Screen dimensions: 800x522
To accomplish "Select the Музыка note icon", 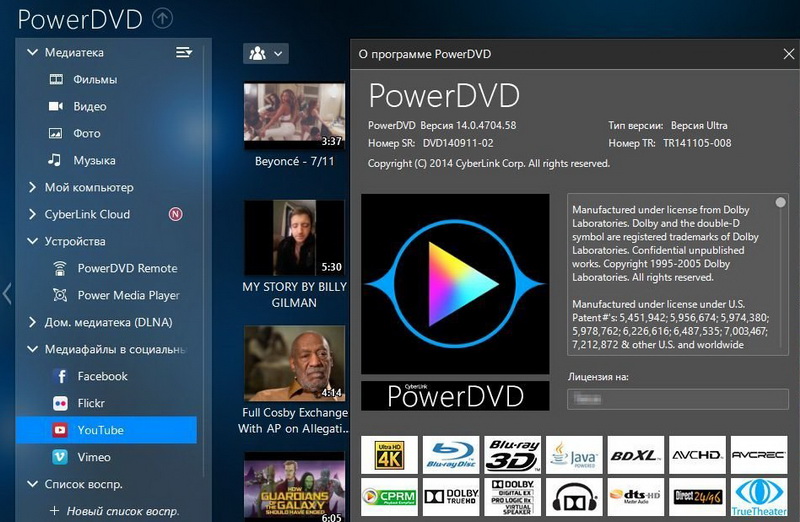I will pos(55,160).
